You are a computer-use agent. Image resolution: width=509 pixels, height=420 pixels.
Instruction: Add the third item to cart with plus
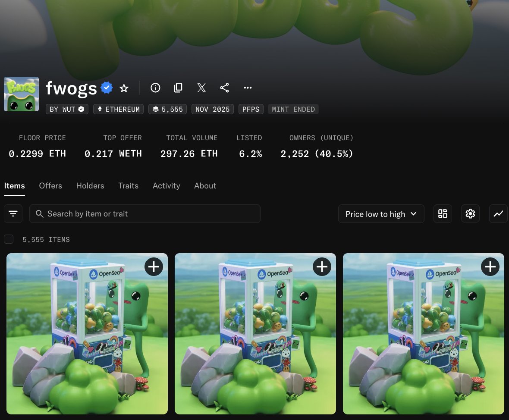[490, 267]
